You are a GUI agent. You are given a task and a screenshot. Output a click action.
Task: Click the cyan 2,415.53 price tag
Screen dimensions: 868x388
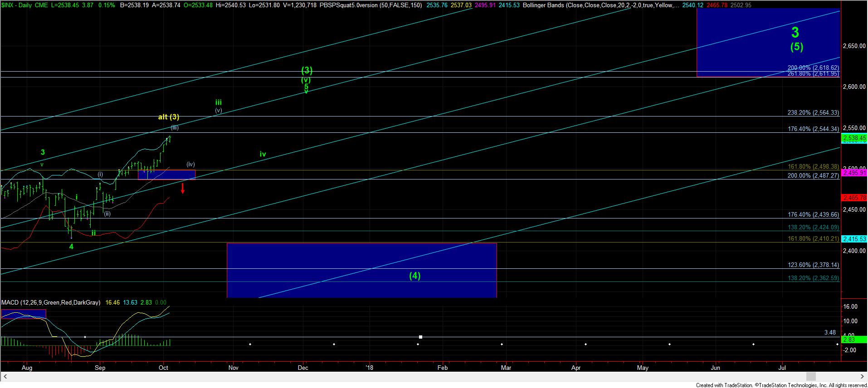pos(854,238)
